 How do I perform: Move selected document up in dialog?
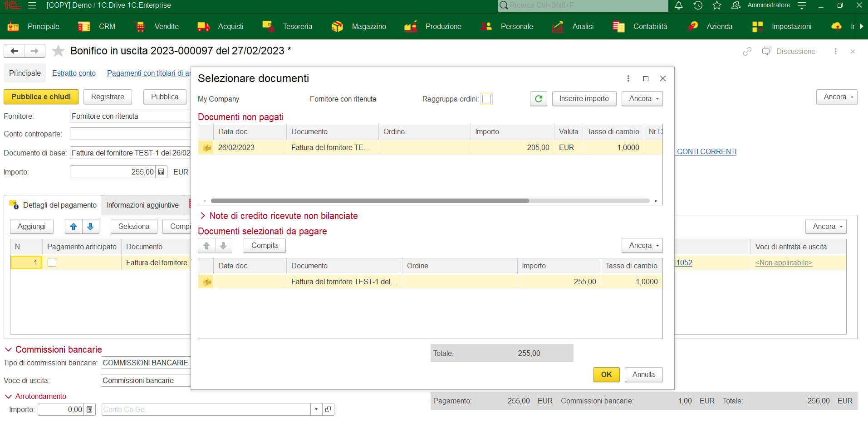pos(206,246)
